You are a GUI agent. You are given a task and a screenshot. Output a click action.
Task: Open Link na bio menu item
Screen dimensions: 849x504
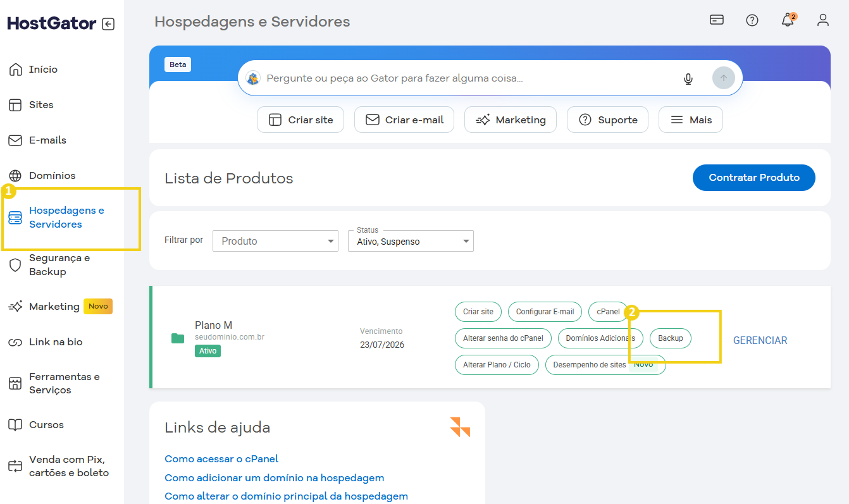(56, 342)
